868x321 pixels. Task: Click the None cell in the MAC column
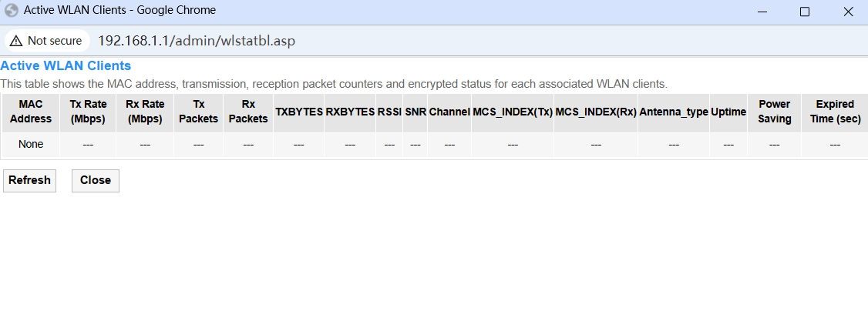click(x=30, y=145)
